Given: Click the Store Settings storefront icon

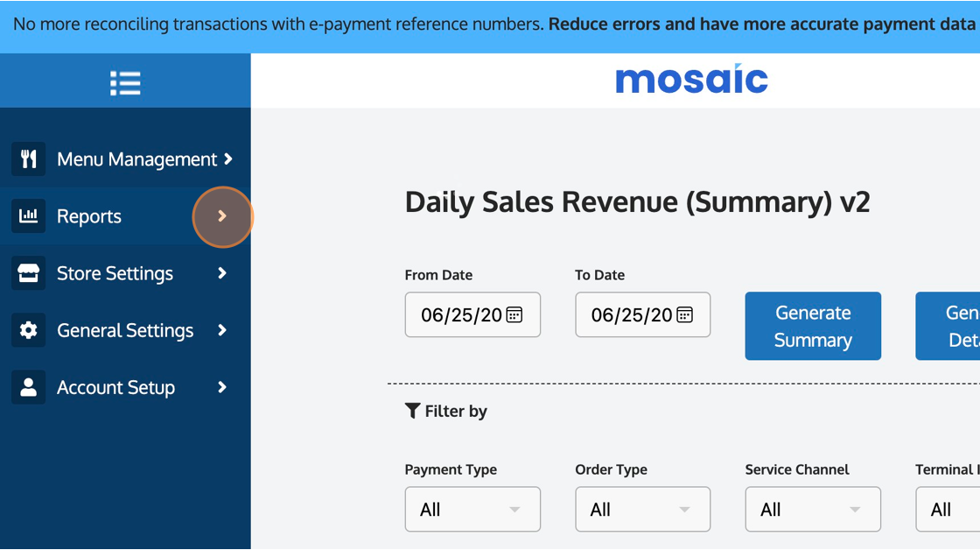Looking at the screenshot, I should click(28, 273).
